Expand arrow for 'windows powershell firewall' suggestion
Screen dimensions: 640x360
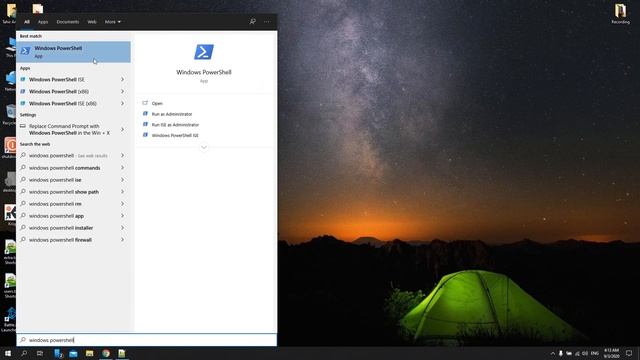pos(122,240)
